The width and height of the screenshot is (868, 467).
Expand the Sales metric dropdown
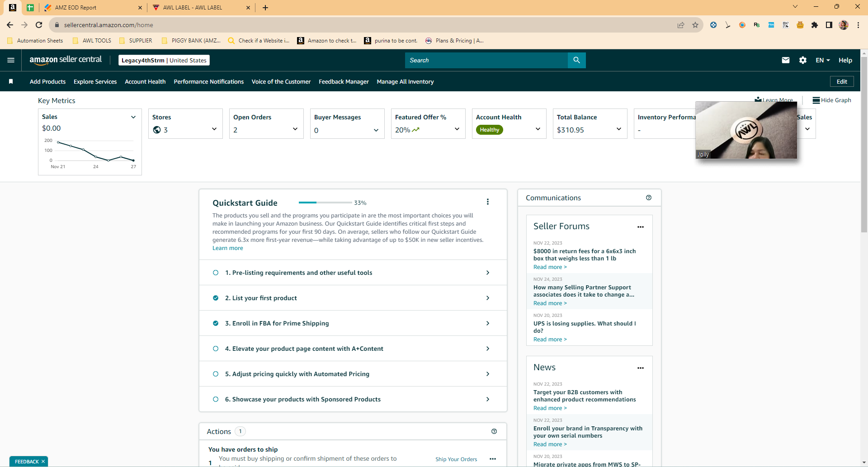click(133, 117)
